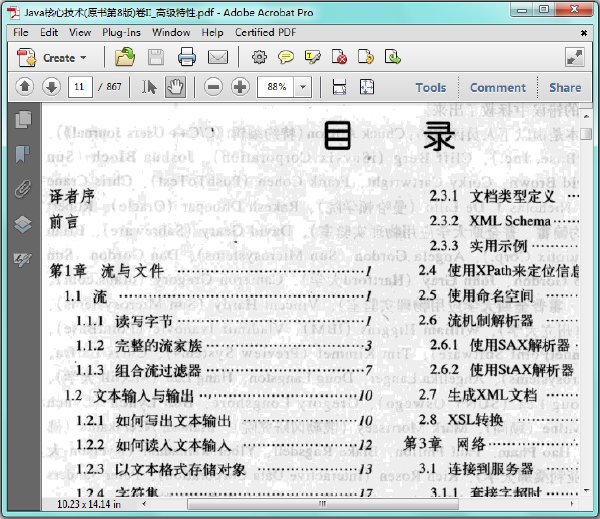Open the File menu
Viewport: 600px width, 519px height.
pyautogui.click(x=21, y=33)
